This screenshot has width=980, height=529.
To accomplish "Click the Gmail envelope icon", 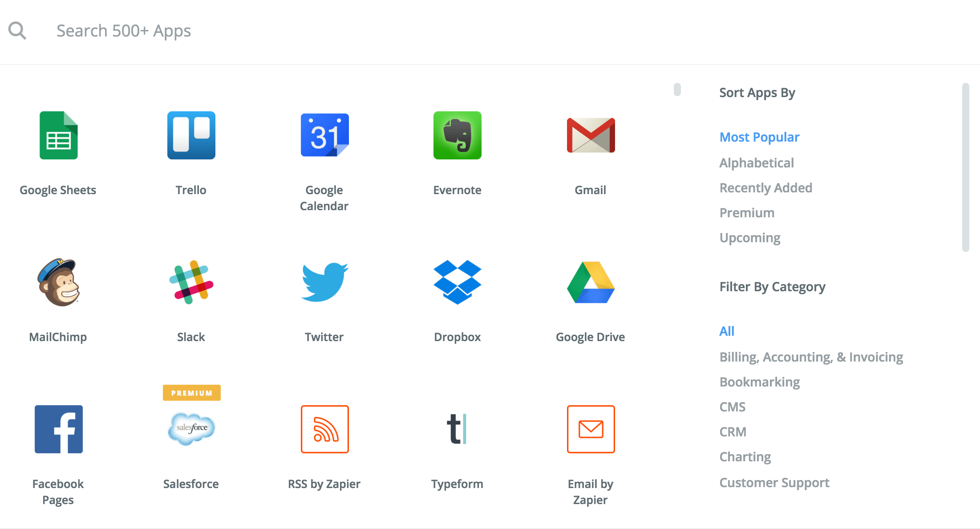I will pyautogui.click(x=591, y=135).
